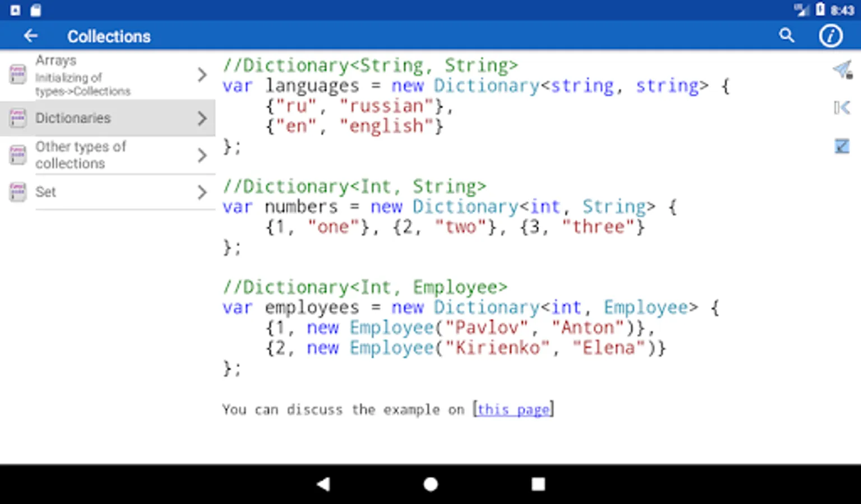This screenshot has height=504, width=861.
Task: Tap the blue square arrow icon
Action: point(842,146)
